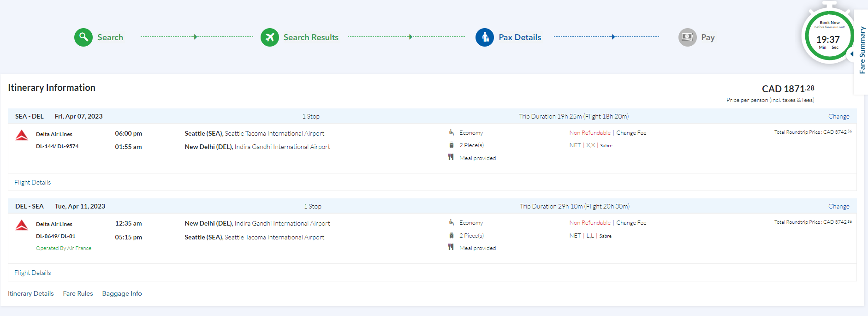Switch to the Fare Rules tab
This screenshot has width=868, height=316.
pos(78,293)
